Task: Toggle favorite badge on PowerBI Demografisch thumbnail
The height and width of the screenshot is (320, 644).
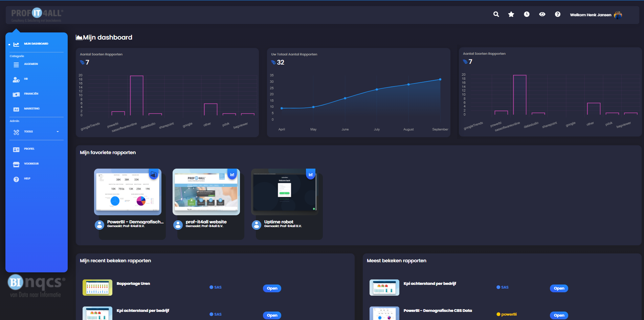Action: pos(154,174)
